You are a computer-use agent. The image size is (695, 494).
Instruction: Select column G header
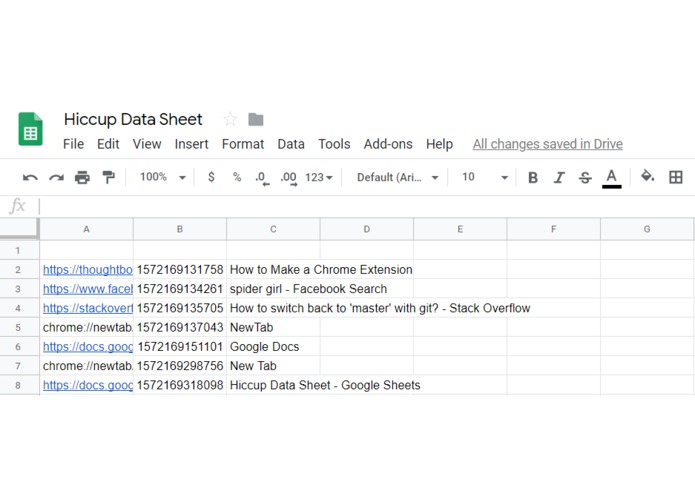click(x=647, y=229)
